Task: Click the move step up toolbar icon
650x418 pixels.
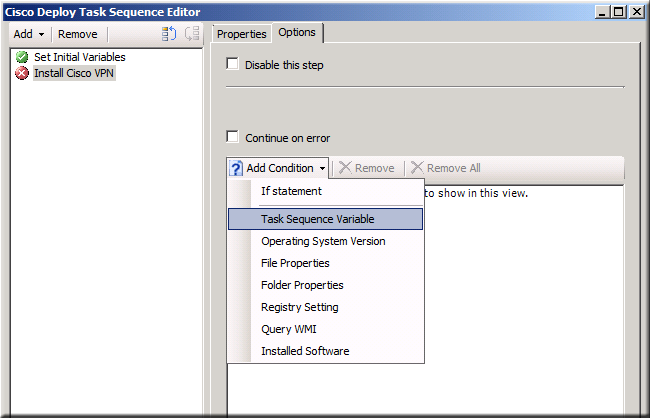Action: pos(169,34)
